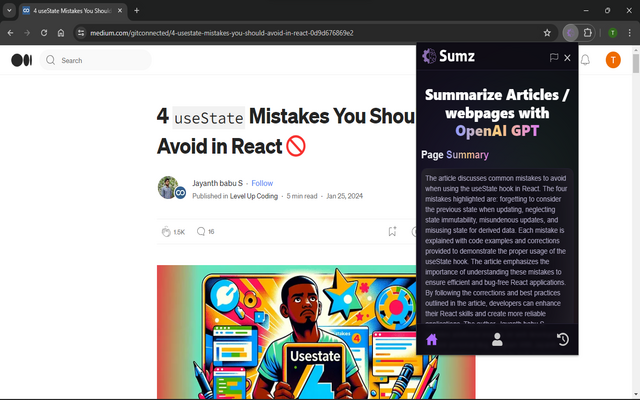Image resolution: width=640 pixels, height=400 pixels.
Task: Open the Chrome extensions puzzle menu
Action: (587, 33)
